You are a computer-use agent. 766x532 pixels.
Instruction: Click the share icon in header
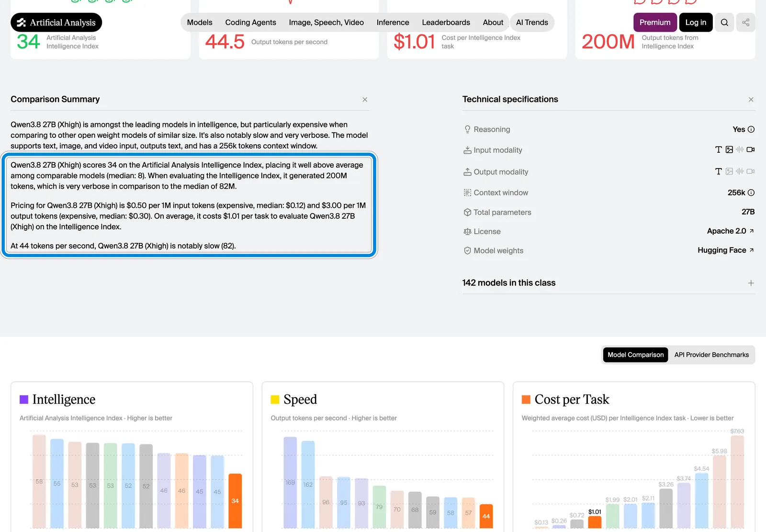(x=746, y=23)
